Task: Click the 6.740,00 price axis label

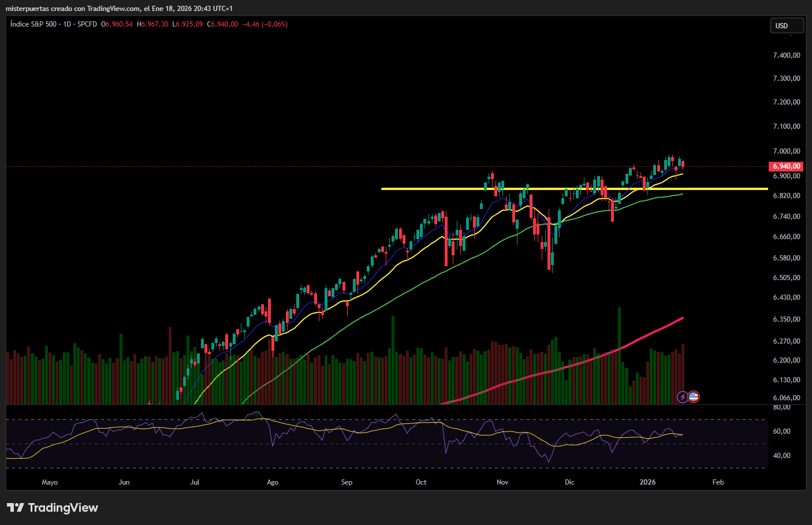Action: (787, 217)
